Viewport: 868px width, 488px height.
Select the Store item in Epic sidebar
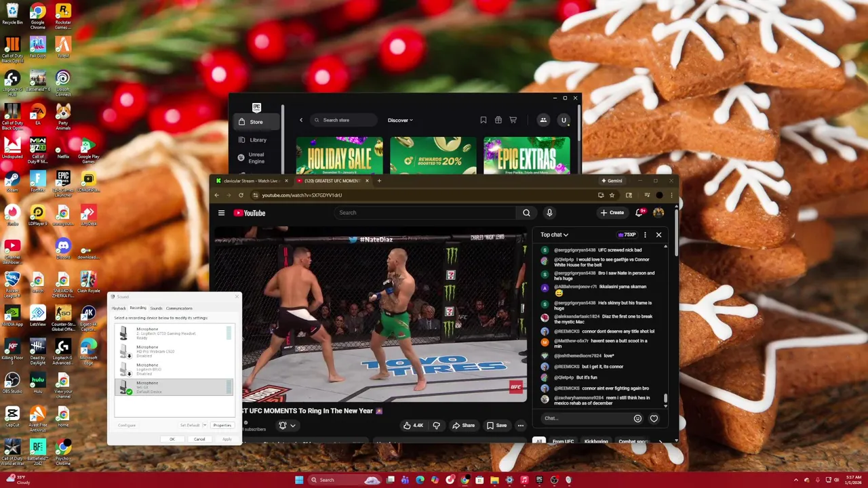pyautogui.click(x=256, y=122)
